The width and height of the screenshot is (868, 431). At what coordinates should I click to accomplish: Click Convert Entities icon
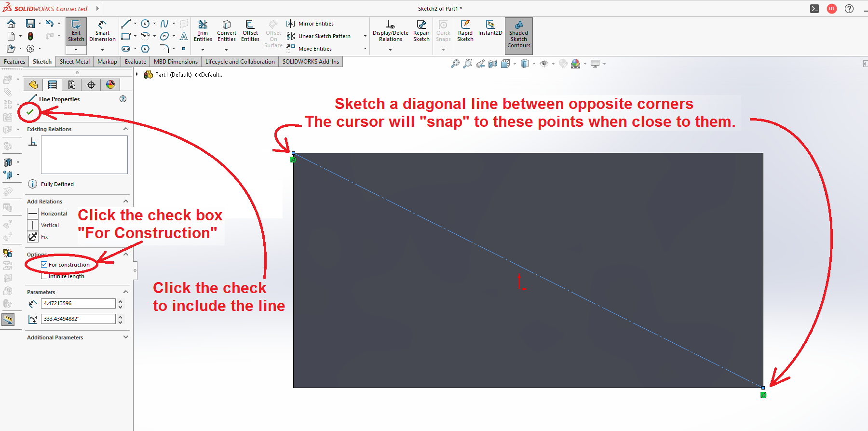point(226,31)
